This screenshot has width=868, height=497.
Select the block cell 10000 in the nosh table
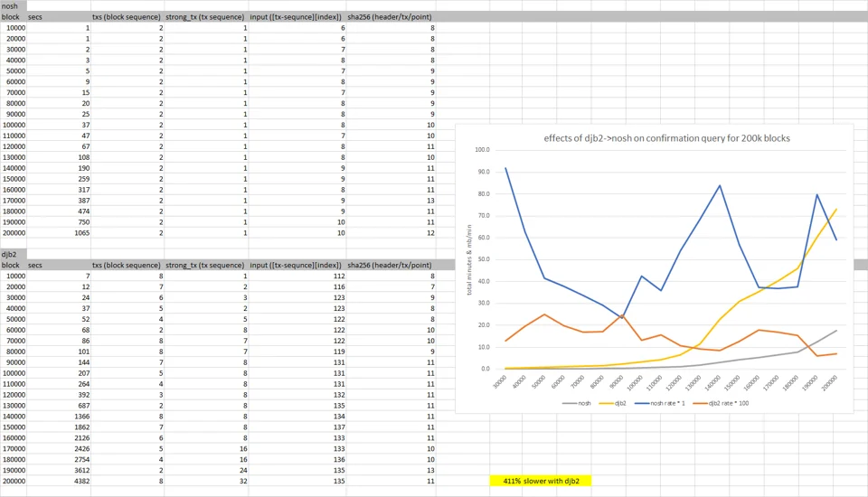click(14, 28)
